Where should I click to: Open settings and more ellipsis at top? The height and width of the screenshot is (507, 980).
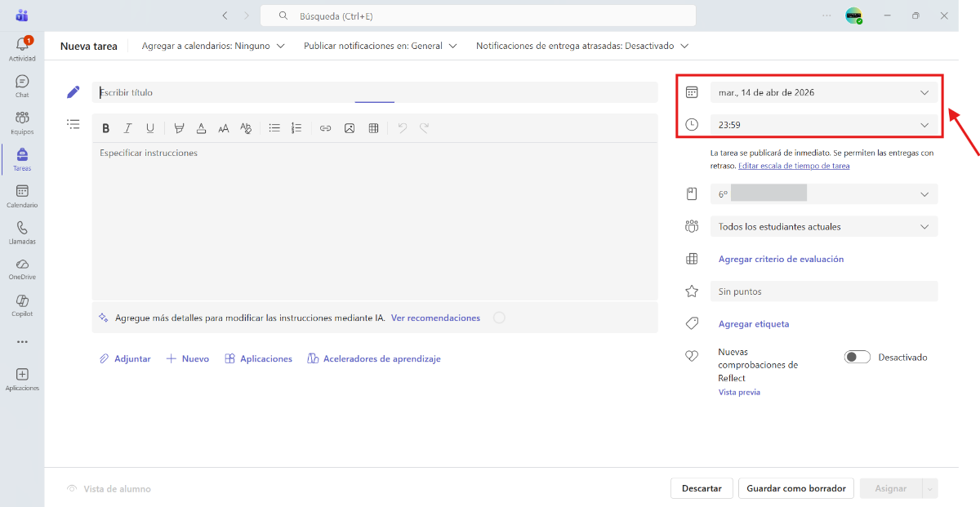point(827,16)
